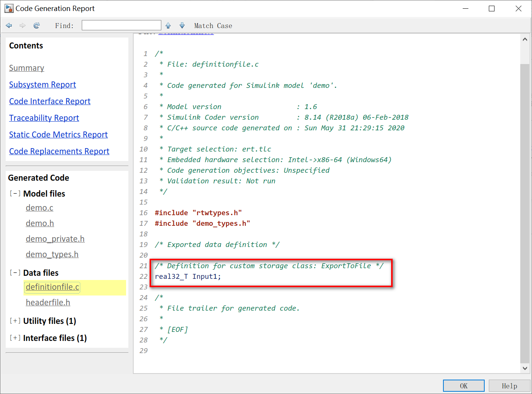Screen dimensions: 532x394
Task: Click the '#include "rtwtypes.h"' line
Action: tap(198, 213)
